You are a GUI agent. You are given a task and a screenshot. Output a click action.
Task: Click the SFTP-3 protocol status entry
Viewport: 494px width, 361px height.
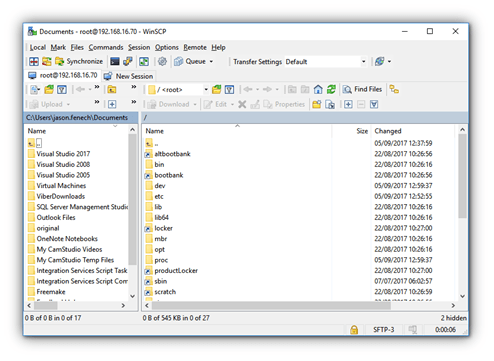(383, 330)
